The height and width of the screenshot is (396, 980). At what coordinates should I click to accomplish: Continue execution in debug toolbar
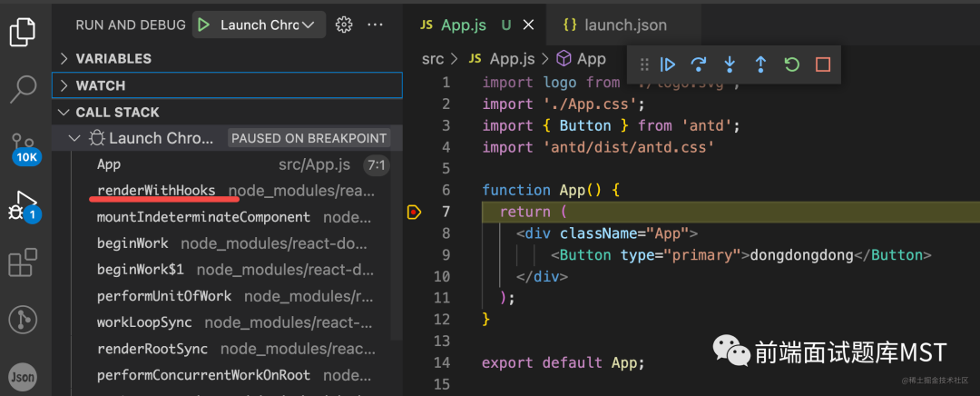click(668, 64)
